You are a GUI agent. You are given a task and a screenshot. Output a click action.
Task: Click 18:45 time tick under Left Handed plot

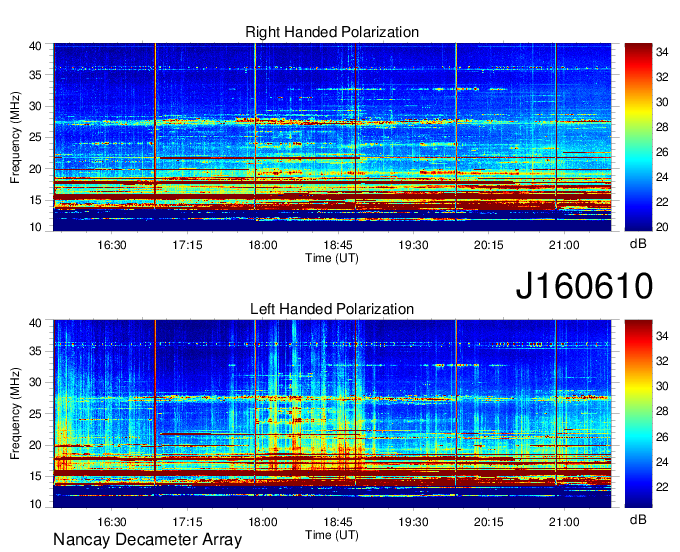click(338, 522)
